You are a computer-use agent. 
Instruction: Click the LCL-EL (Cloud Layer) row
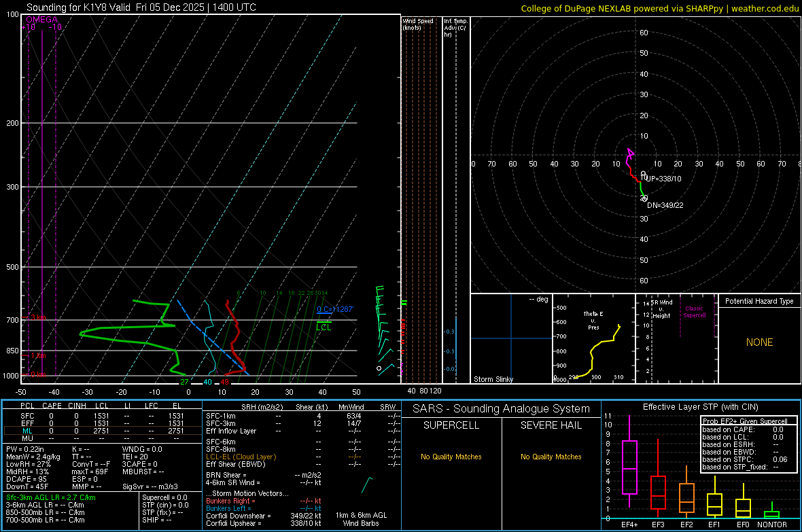[x=303, y=457]
